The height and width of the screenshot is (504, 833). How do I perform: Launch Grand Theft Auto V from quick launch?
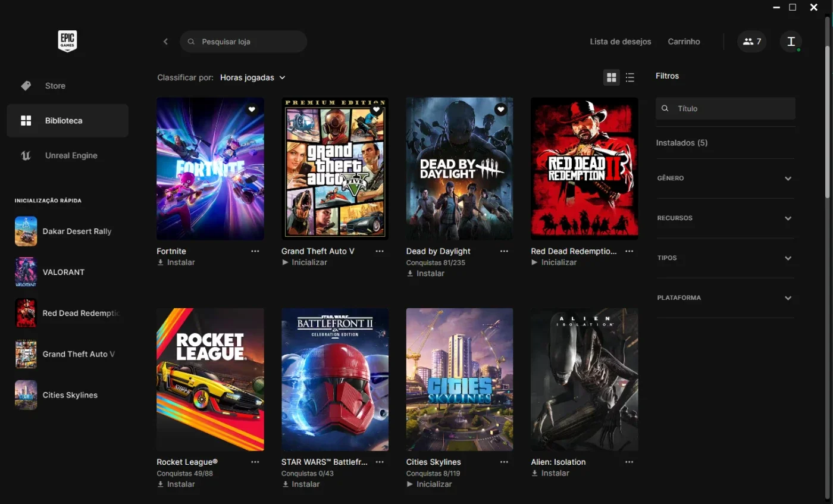coord(67,355)
